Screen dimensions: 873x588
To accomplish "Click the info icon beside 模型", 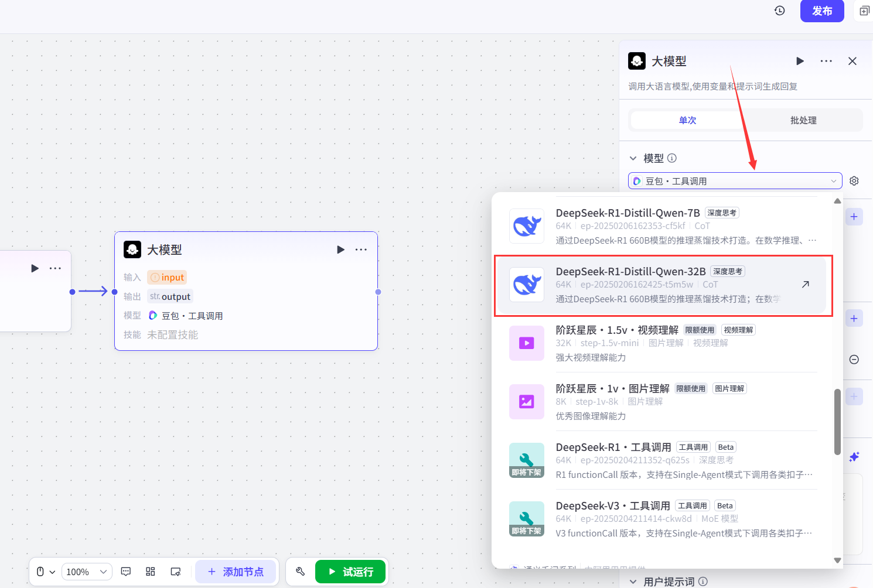I will [672, 158].
